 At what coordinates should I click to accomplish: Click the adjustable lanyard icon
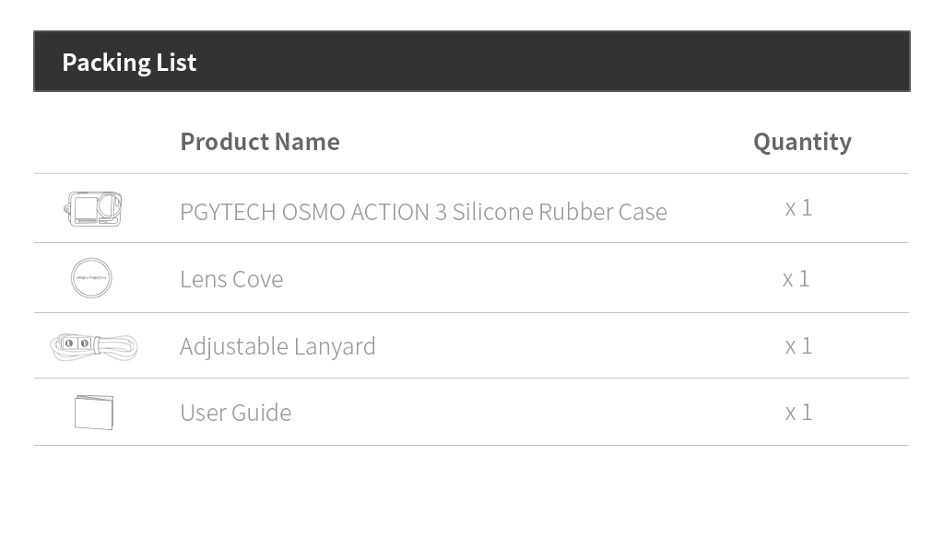tap(93, 346)
